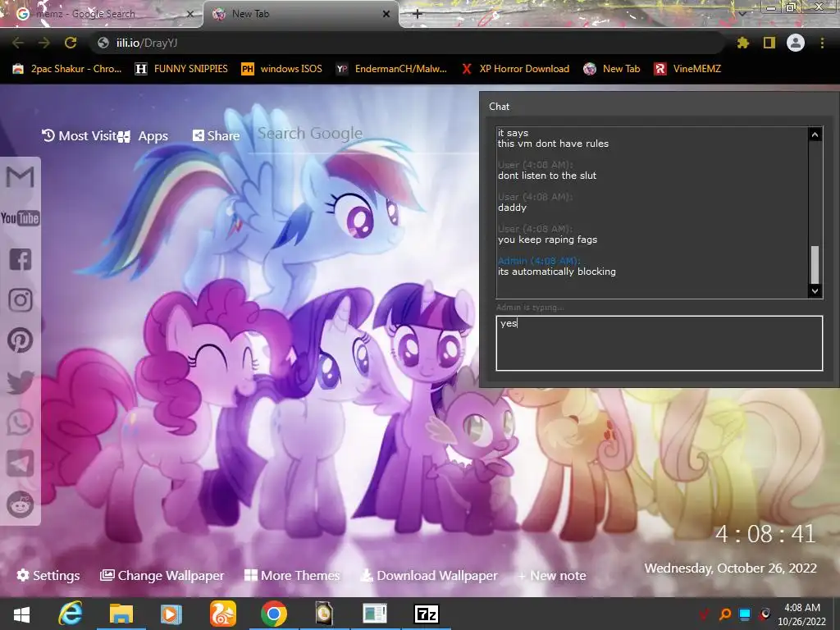Screen dimensions: 840x630
Task: Open the Windows Start button
Action: 21,614
